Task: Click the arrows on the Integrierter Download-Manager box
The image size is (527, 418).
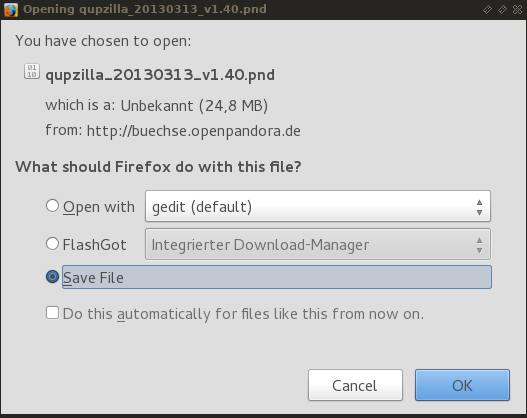Action: click(479, 245)
